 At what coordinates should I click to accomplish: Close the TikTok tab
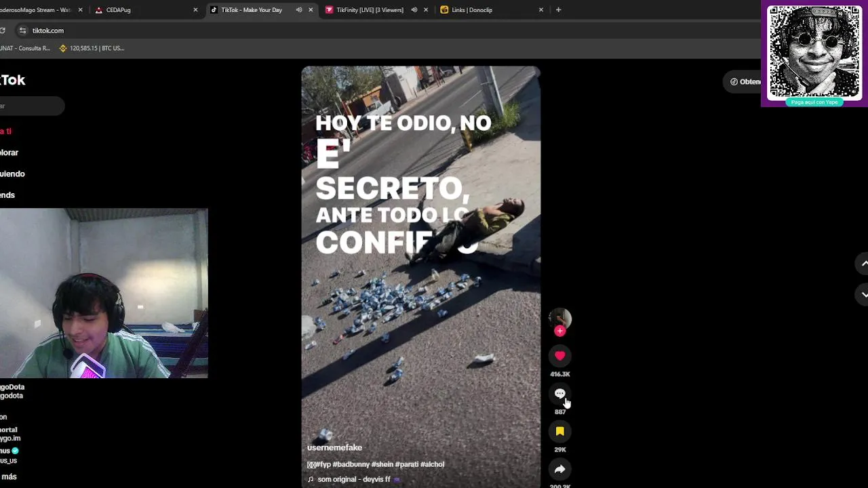pos(311,9)
